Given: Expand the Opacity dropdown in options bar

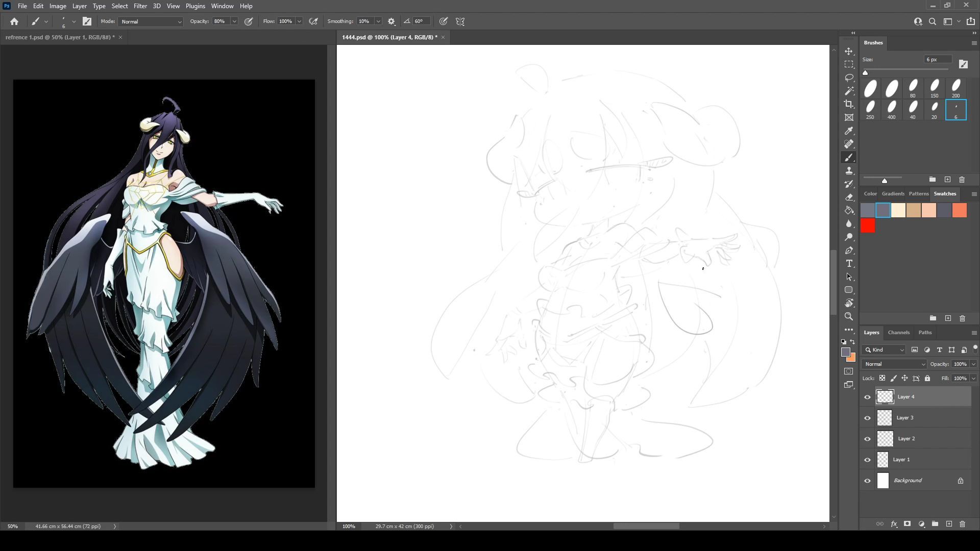Looking at the screenshot, I should tap(234, 21).
